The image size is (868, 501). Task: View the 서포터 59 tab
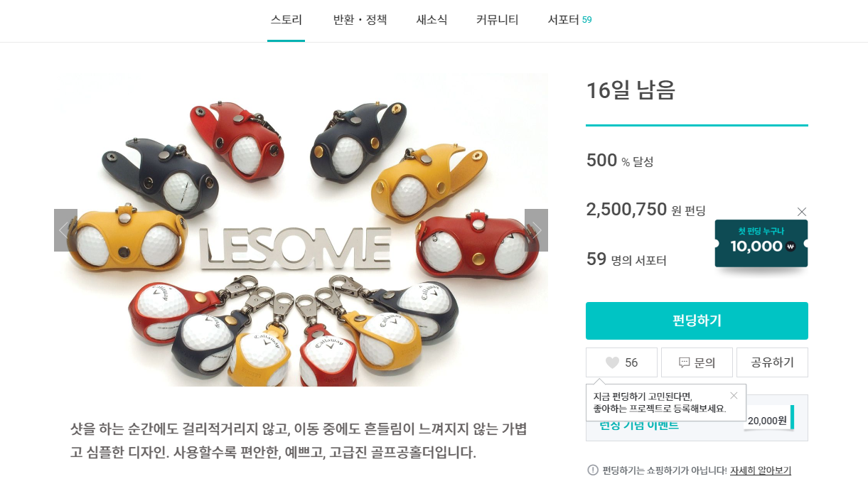click(569, 20)
